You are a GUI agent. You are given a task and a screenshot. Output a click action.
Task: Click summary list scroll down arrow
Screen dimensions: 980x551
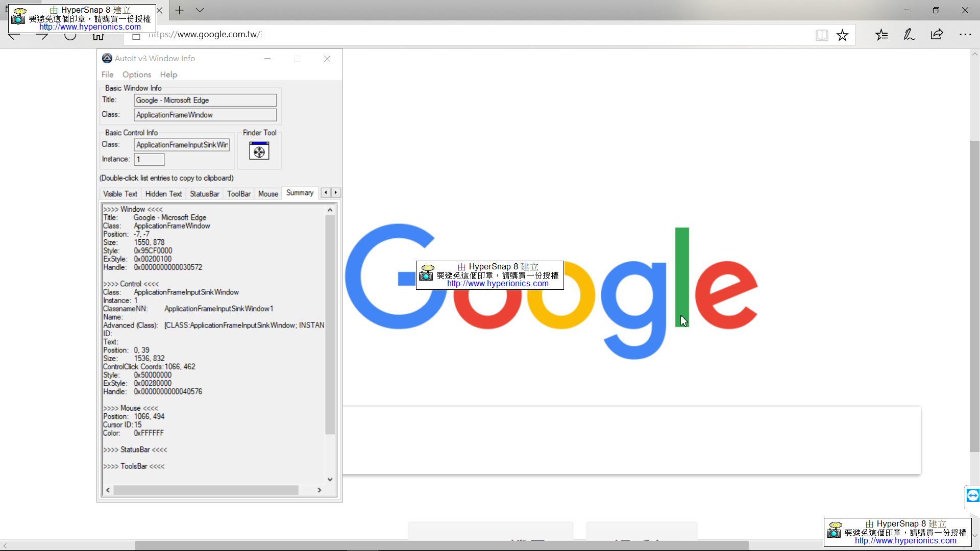tap(330, 480)
